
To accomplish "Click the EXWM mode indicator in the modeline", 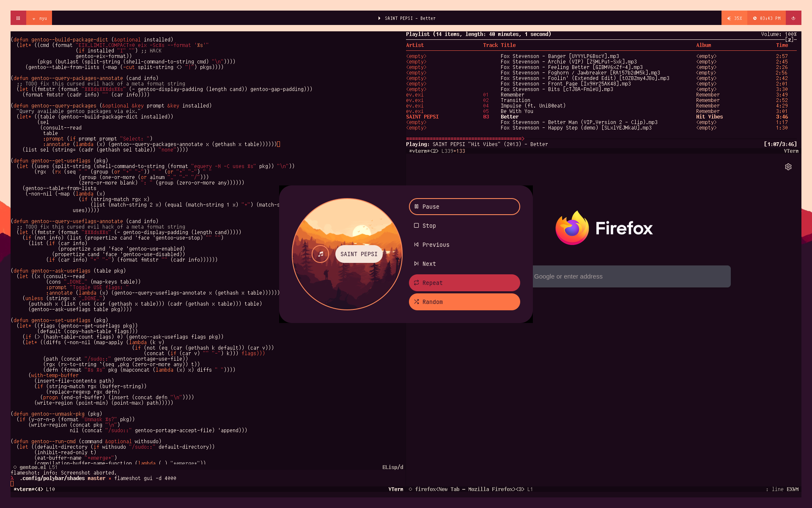I will point(793,489).
